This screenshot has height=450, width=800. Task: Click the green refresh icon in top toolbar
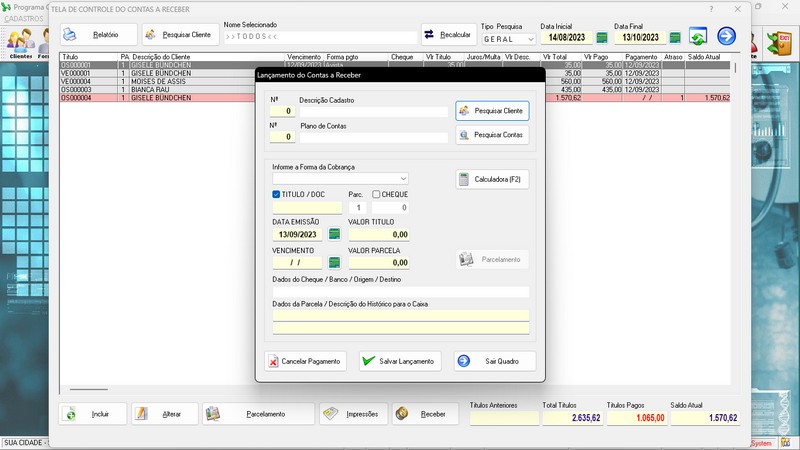(x=697, y=36)
